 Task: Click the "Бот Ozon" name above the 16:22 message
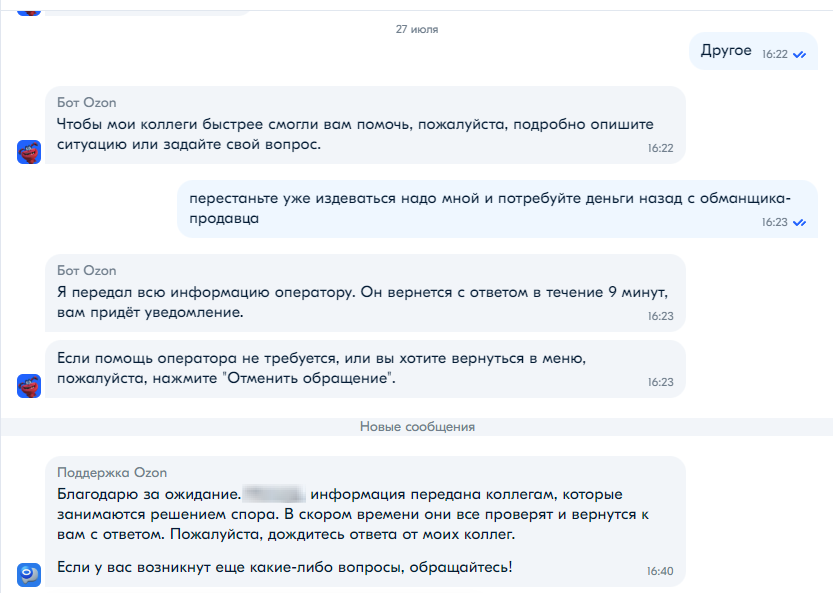click(x=87, y=103)
